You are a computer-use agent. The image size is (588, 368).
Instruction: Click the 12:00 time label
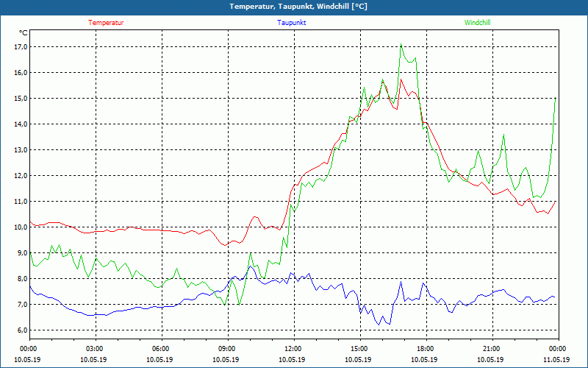pyautogui.click(x=294, y=349)
